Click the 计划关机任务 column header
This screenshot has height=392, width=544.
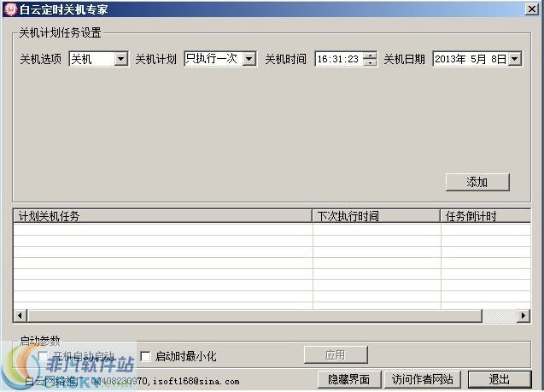coord(162,216)
